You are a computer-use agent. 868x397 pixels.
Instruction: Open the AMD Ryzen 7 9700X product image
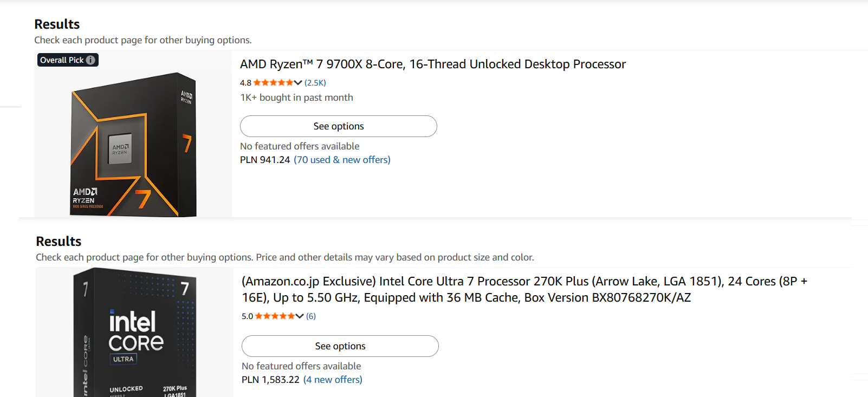133,145
